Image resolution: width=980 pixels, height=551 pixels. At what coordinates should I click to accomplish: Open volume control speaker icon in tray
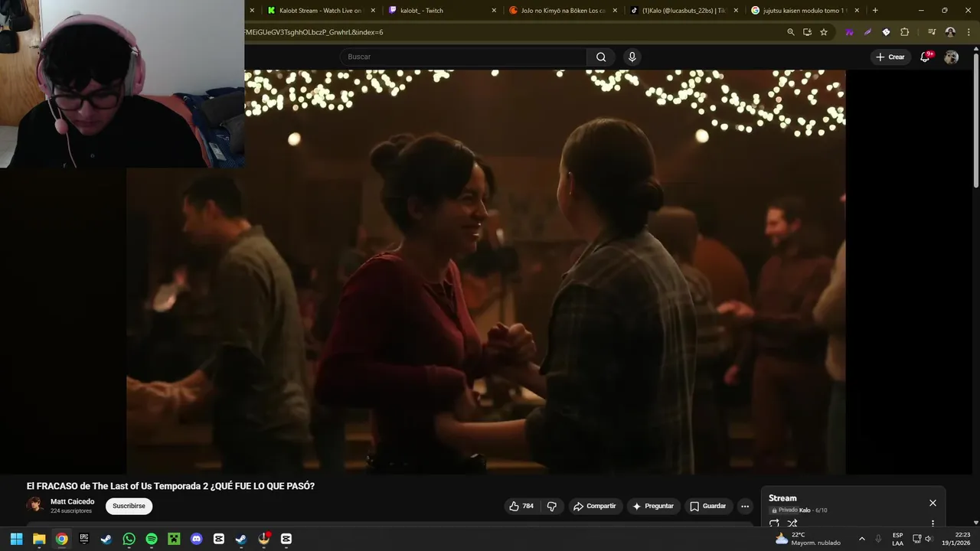[x=929, y=539]
